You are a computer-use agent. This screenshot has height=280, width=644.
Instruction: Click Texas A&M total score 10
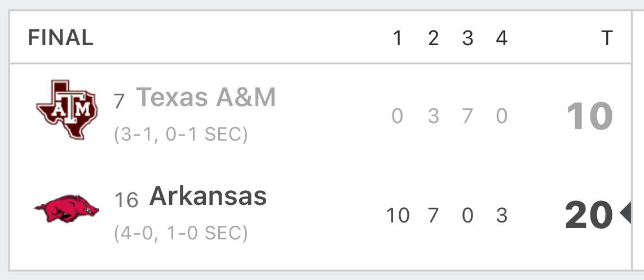(590, 116)
